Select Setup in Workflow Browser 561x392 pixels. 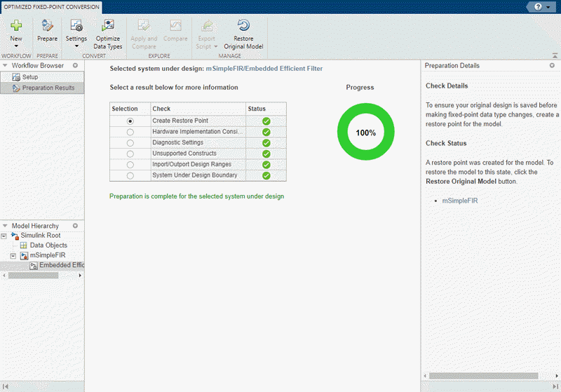tap(30, 77)
